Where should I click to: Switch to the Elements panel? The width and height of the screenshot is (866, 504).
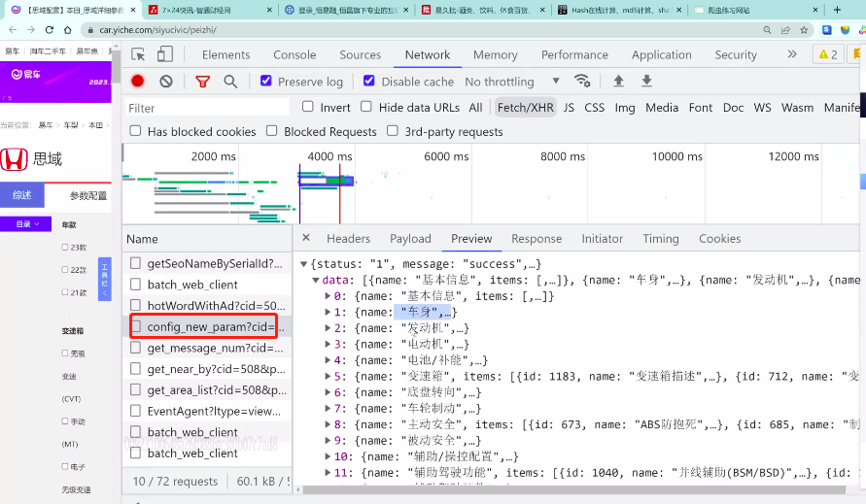(225, 54)
